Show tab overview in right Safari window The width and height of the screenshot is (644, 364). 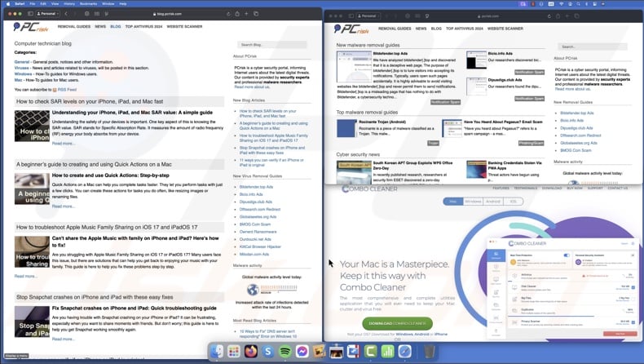click(x=576, y=16)
